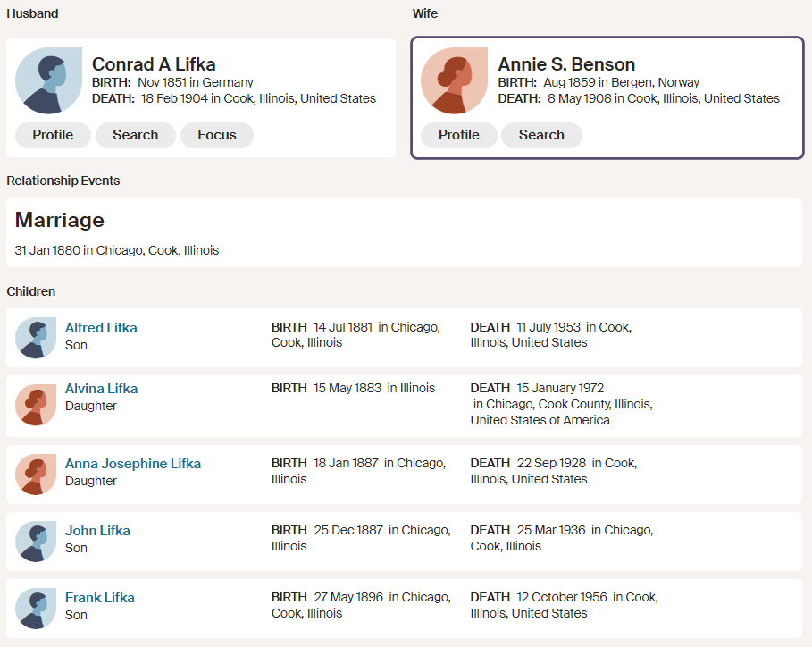812x647 pixels.
Task: Open Annie S. Benson's Profile
Action: 458,135
